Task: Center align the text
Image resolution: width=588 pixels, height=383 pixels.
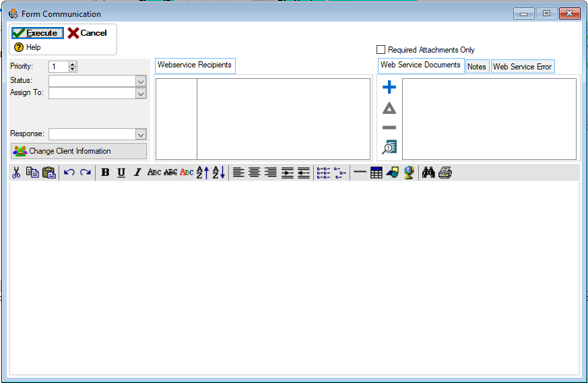Action: pos(254,173)
